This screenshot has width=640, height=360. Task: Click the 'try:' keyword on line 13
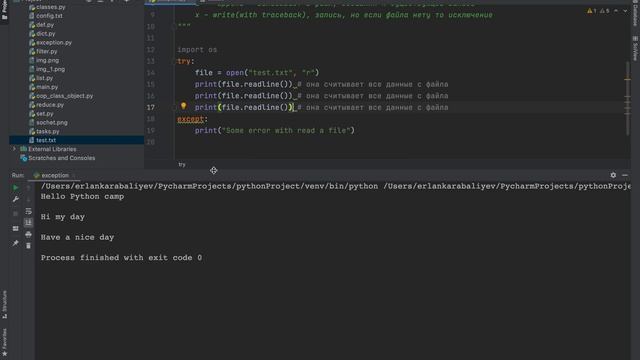186,61
